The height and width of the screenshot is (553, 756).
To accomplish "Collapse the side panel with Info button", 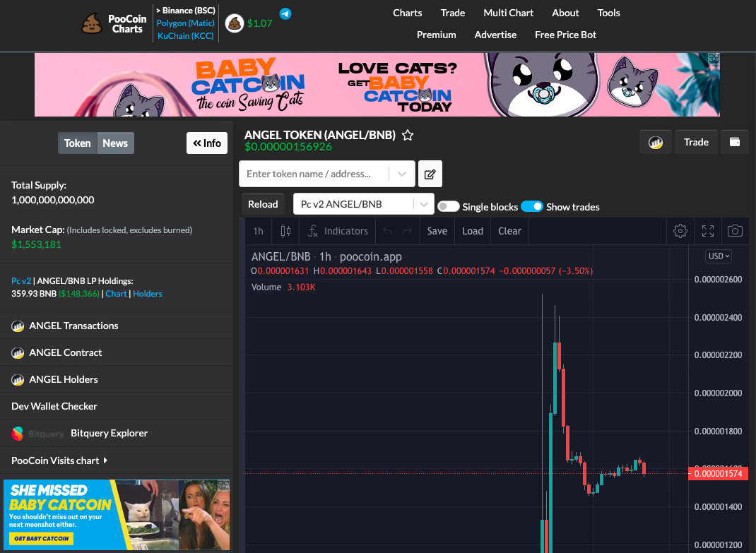I will [207, 143].
